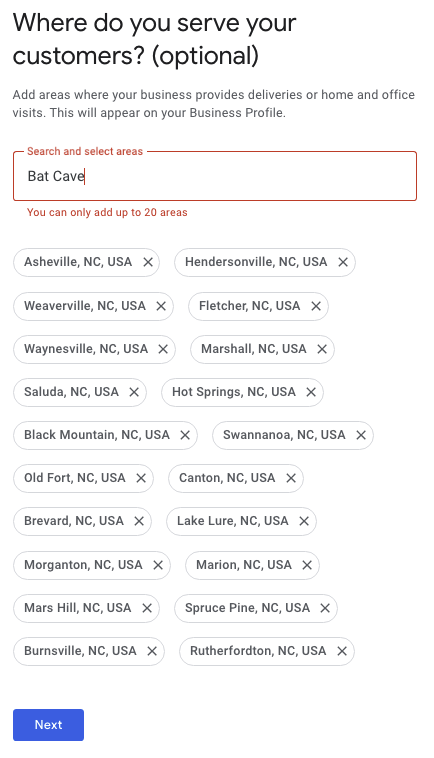434x758 pixels.
Task: Remove Marshall, NC, USA area
Action: (x=322, y=349)
